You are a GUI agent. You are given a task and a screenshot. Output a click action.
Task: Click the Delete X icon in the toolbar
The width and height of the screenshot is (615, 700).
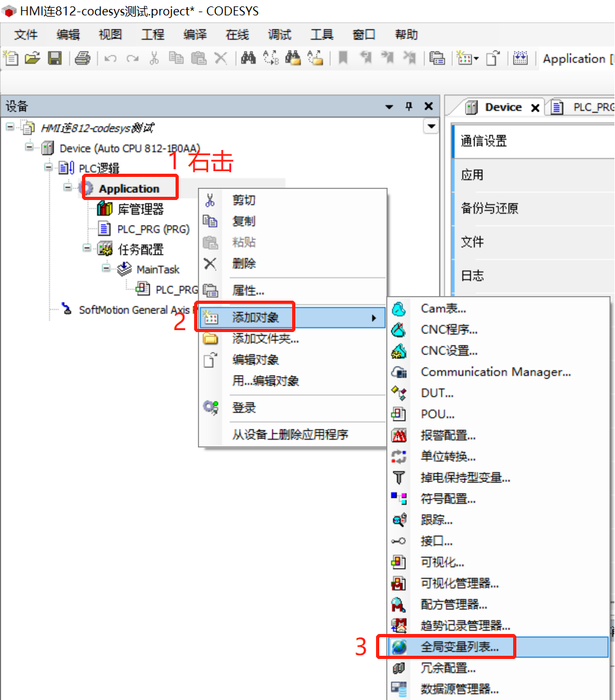click(x=220, y=58)
